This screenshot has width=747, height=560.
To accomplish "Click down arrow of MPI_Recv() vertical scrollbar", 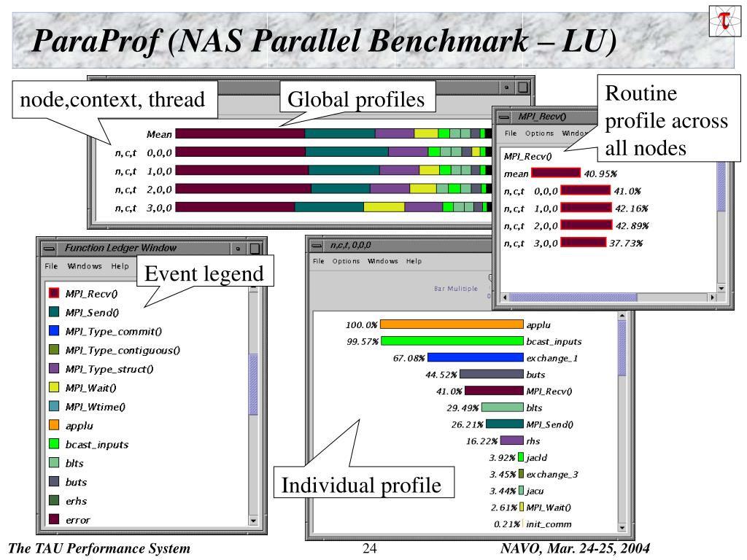I will (721, 288).
